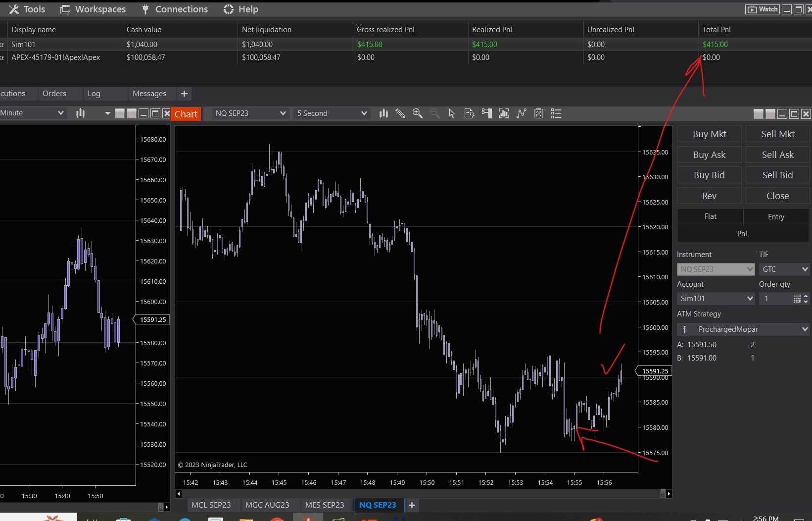
Task: Open the Workspaces menu
Action: (x=93, y=9)
